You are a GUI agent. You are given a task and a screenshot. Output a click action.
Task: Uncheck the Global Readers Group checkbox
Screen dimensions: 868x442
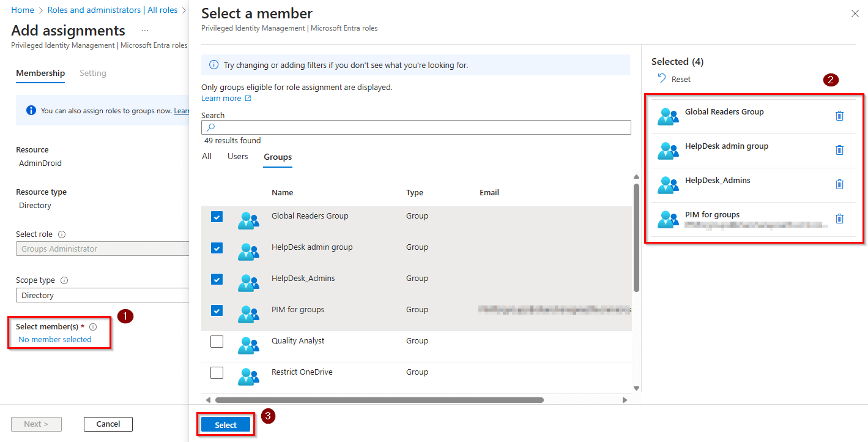(x=217, y=217)
